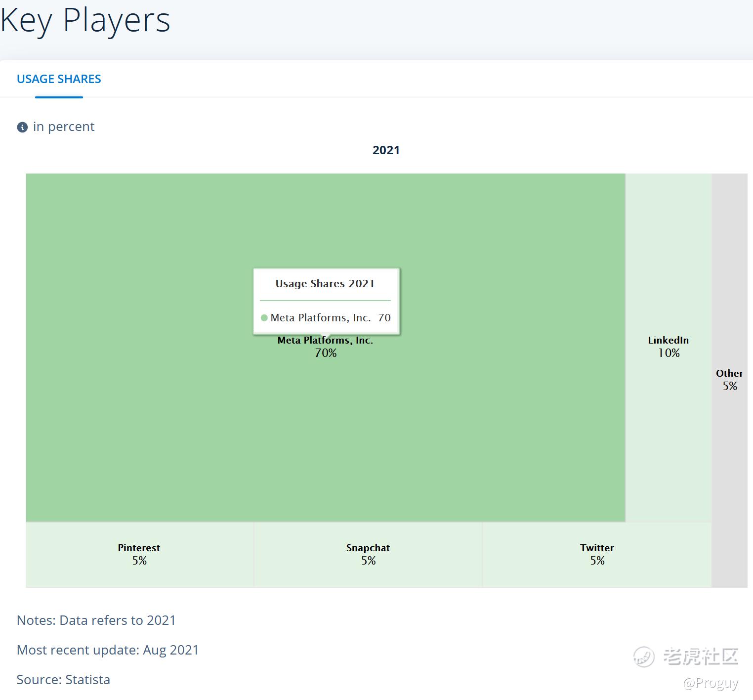Click the Snapchat 5% treemap block

(368, 554)
